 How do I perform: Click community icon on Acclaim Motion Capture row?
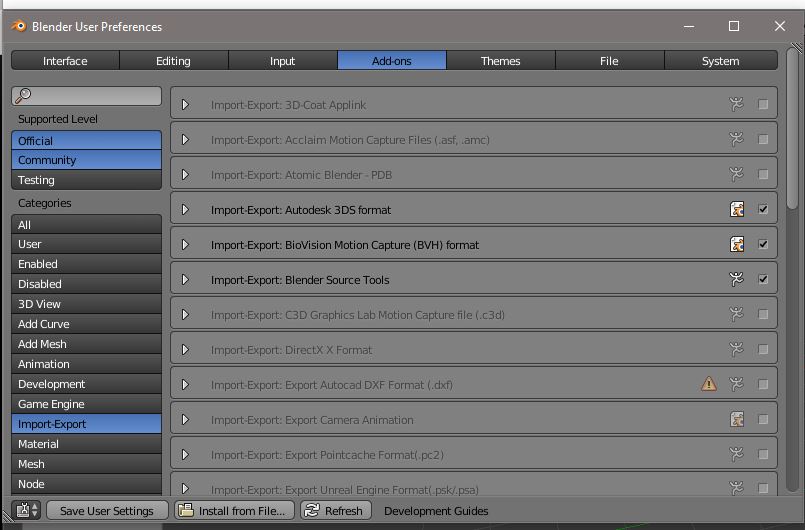(x=736, y=139)
